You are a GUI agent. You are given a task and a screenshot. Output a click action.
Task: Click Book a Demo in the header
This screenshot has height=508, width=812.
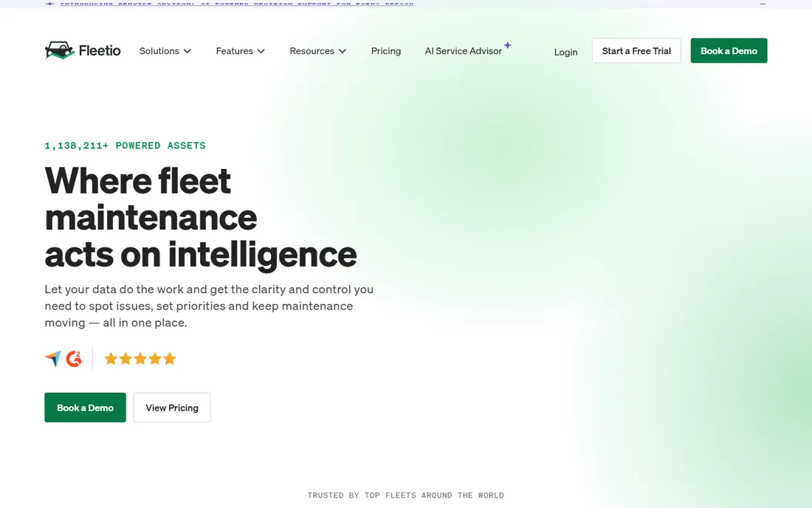tap(729, 51)
